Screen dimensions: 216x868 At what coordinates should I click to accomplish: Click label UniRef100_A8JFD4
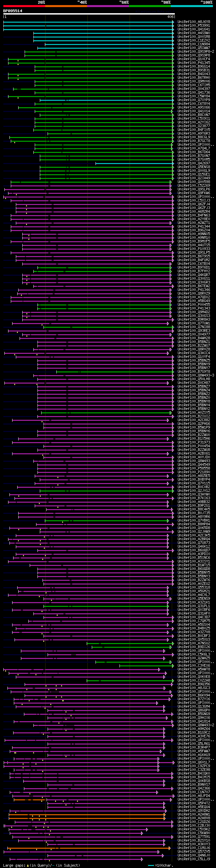click(x=194, y=796)
